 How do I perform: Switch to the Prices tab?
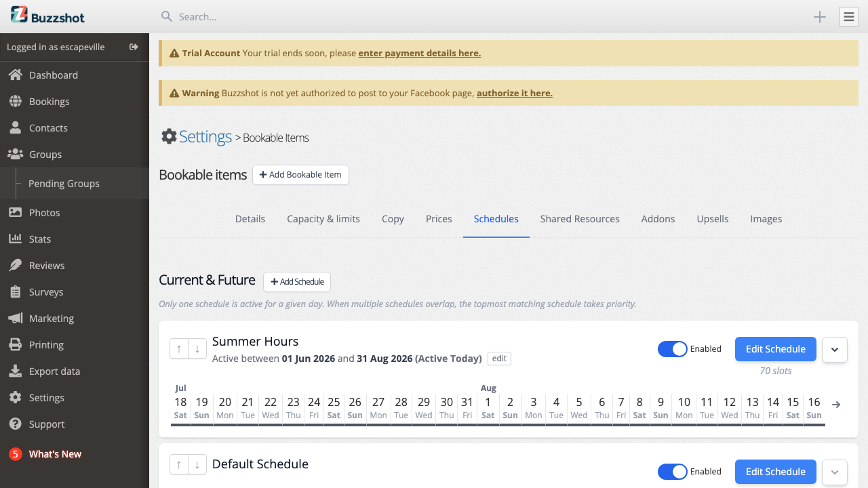point(439,219)
